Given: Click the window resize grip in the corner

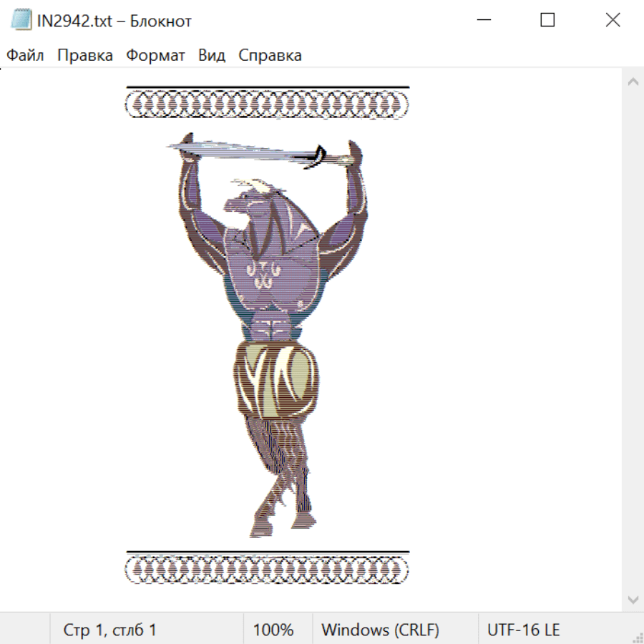Looking at the screenshot, I should point(638,638).
